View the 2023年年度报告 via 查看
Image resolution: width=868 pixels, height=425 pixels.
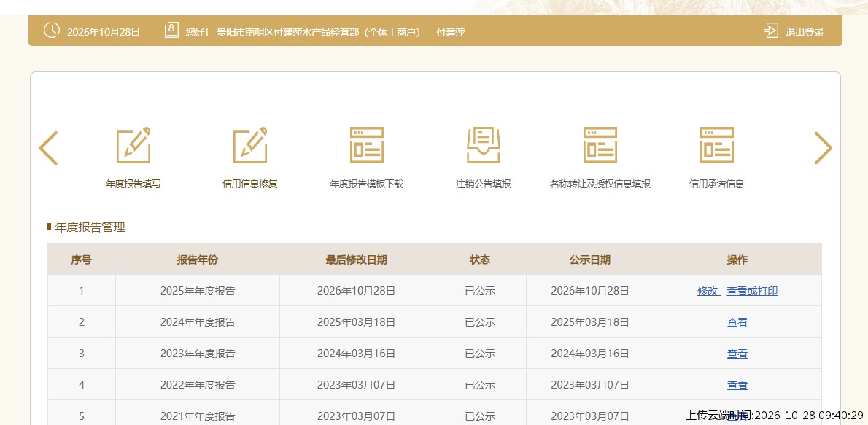[737, 354]
